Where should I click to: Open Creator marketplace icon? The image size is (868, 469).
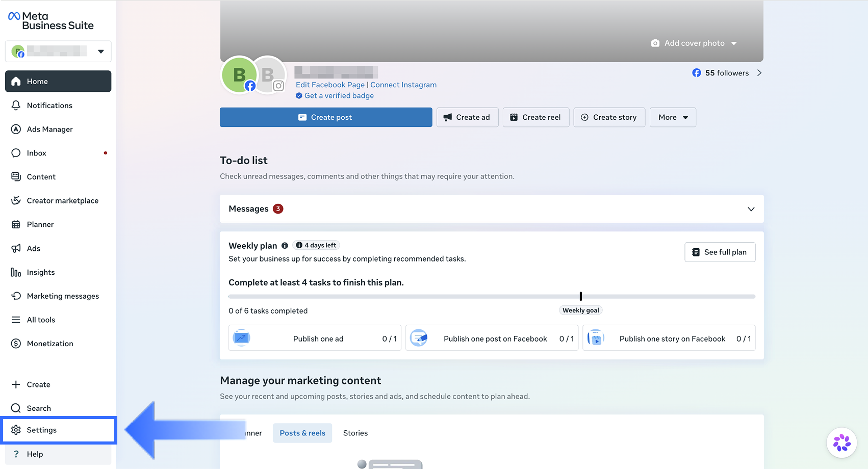[x=16, y=201]
